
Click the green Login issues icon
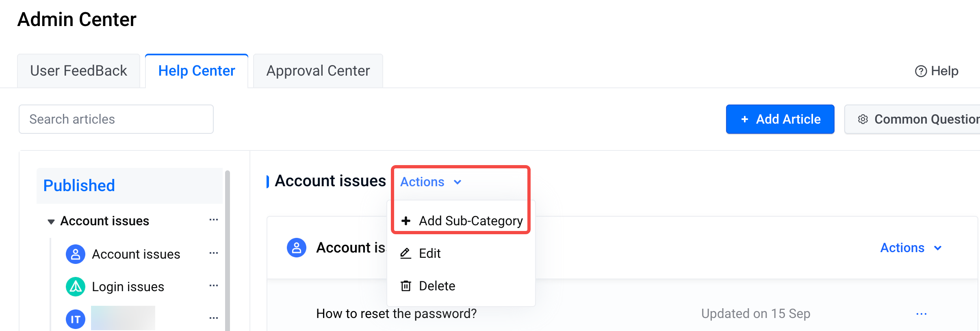(x=76, y=287)
